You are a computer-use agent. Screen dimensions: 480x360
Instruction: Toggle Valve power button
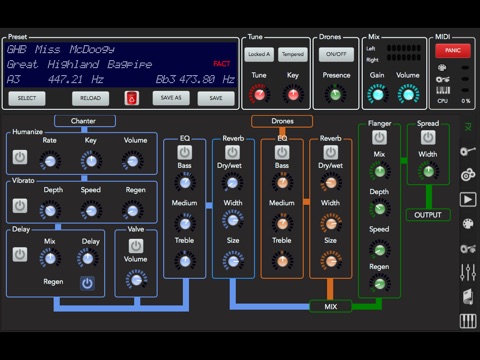click(136, 246)
